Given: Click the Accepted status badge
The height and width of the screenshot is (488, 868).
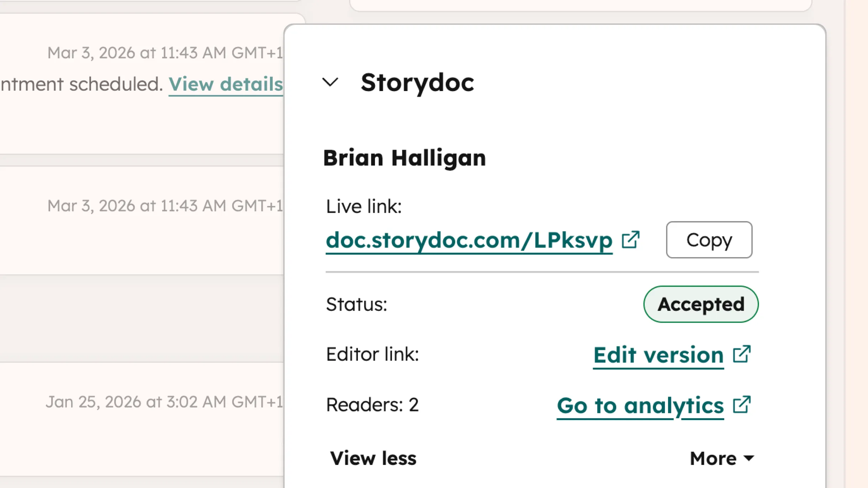Looking at the screenshot, I should coord(701,304).
